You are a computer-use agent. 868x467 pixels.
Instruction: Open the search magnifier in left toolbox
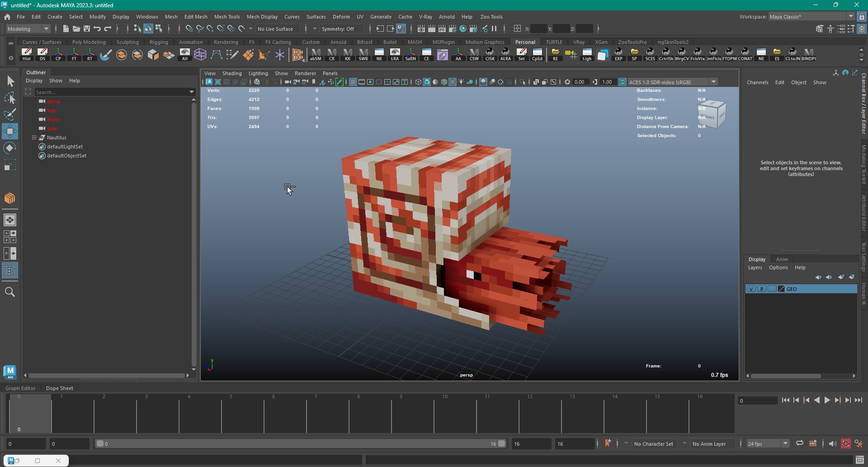coord(10,292)
